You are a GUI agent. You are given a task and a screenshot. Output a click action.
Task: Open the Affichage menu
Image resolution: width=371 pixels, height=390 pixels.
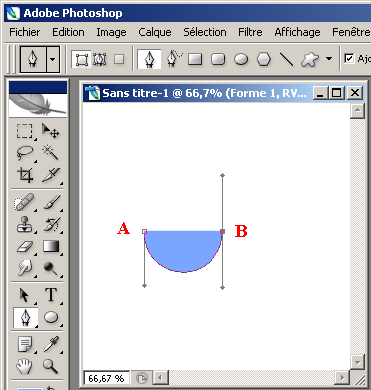click(x=297, y=32)
